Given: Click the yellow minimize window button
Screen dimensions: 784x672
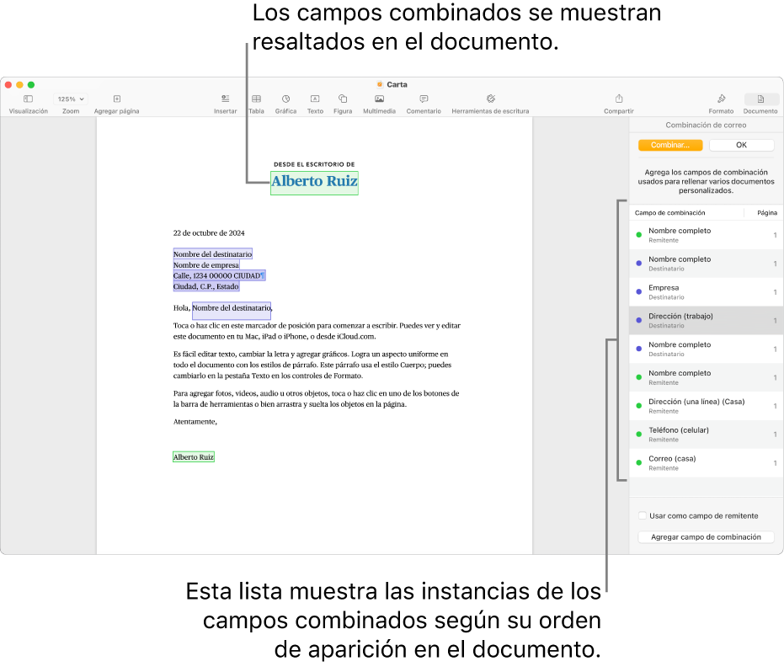Looking at the screenshot, I should [19, 85].
